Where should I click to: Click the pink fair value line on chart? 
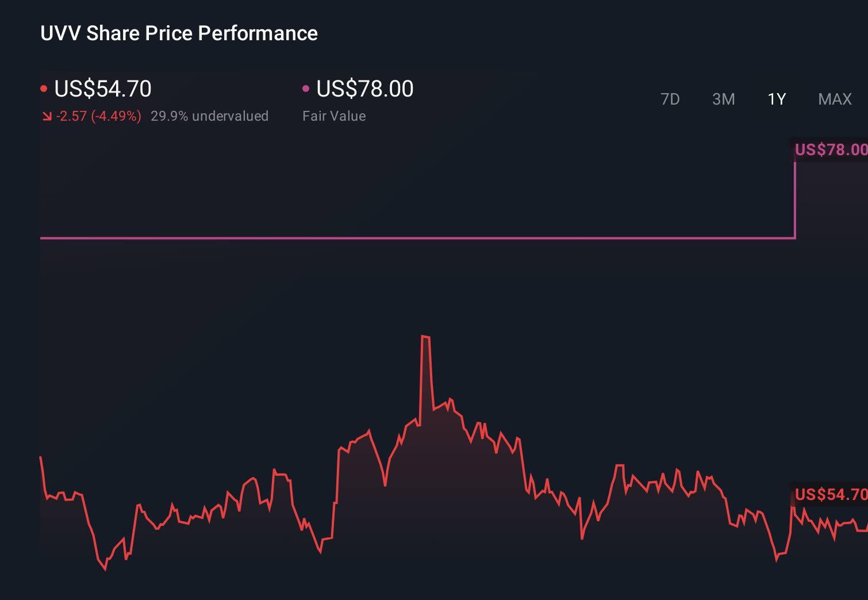402,236
